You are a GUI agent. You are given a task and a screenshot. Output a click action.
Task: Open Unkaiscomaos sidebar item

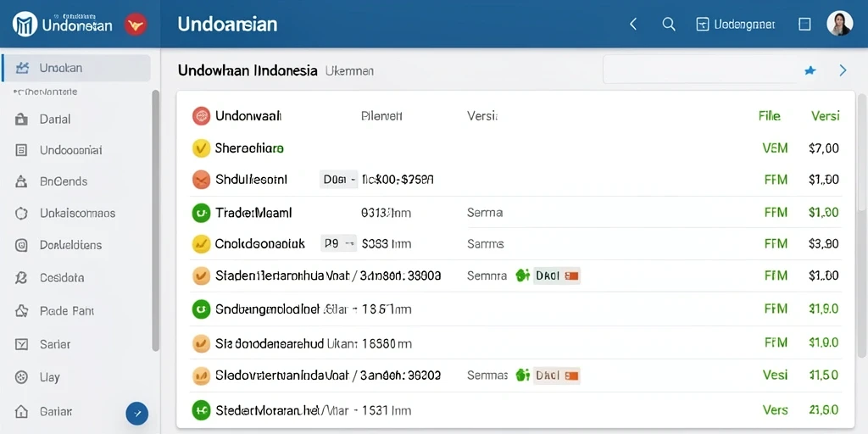click(x=77, y=213)
